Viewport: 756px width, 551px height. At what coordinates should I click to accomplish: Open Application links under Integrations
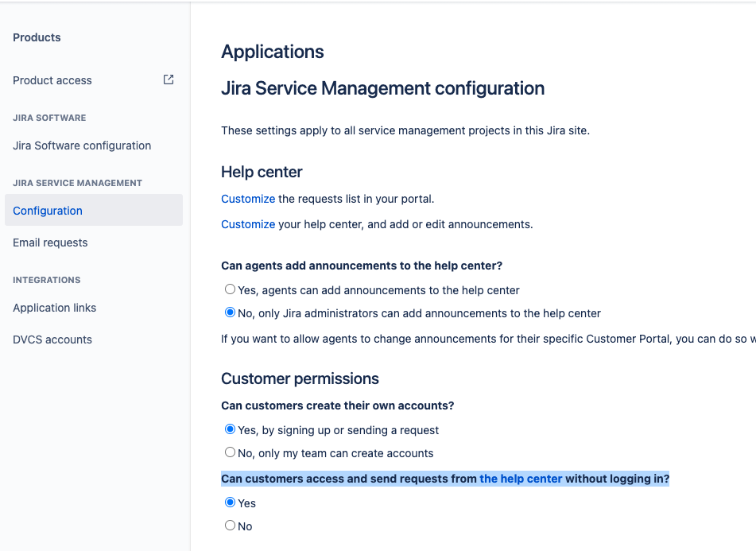click(55, 308)
